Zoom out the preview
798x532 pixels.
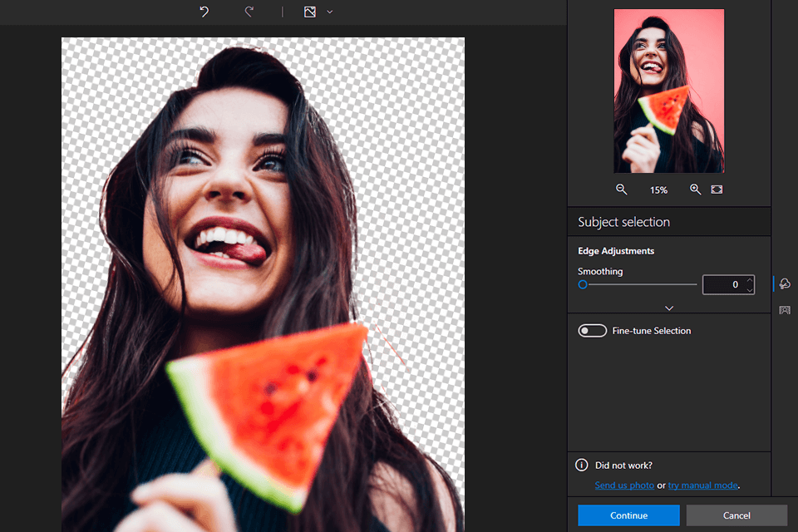[622, 190]
